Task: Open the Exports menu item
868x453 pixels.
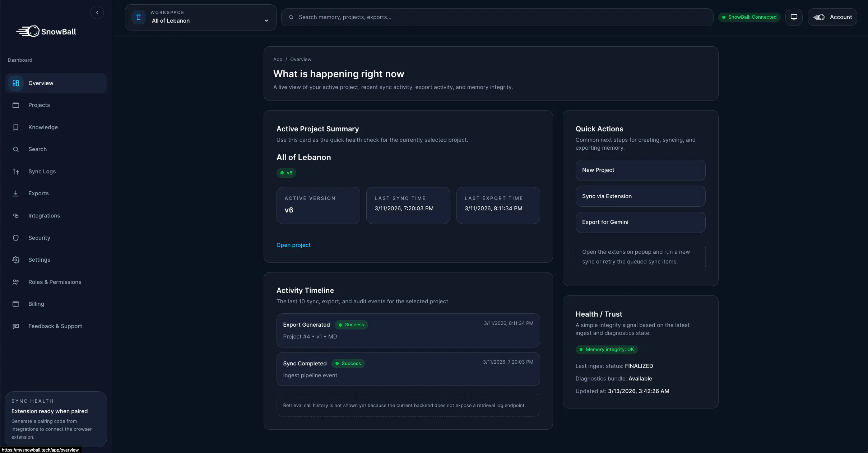Action: click(56, 193)
